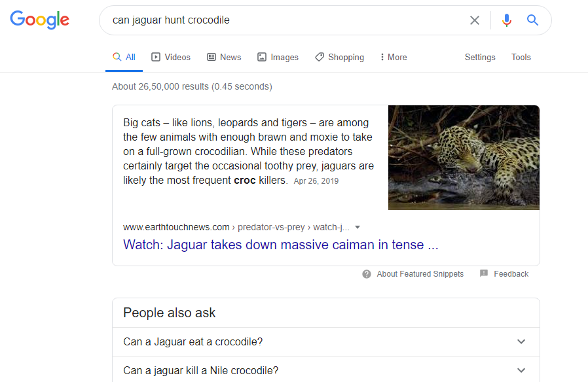Click the jaguar and caiman thumbnail image
The height and width of the screenshot is (382, 588).
tap(464, 158)
